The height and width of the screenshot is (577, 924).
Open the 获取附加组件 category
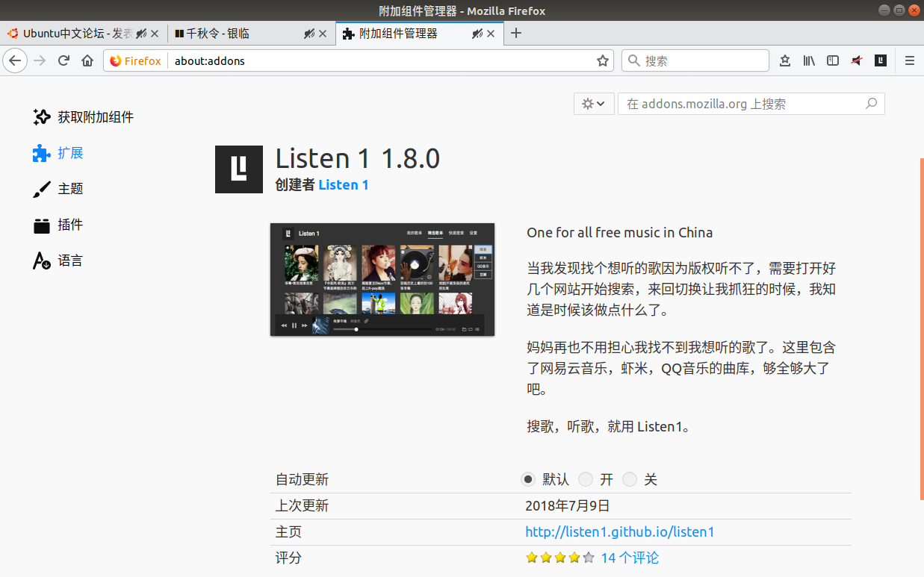click(84, 117)
